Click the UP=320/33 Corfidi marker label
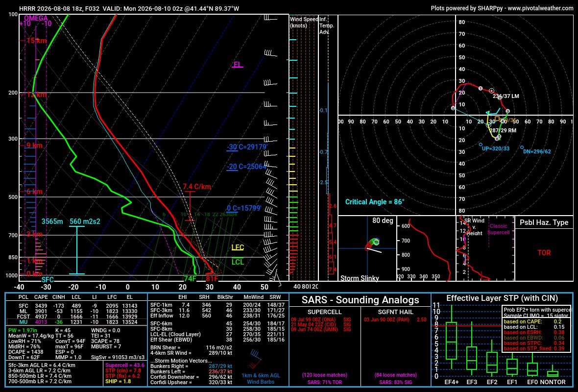 [496, 148]
